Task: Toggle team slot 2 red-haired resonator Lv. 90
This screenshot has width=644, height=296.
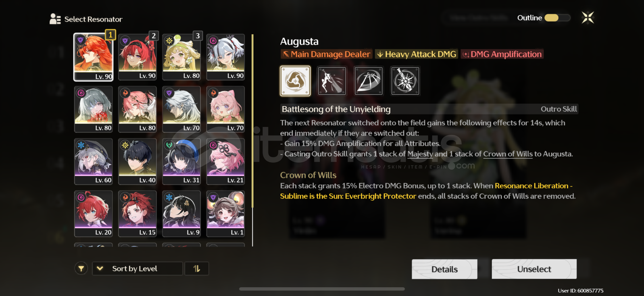Action: point(137,57)
